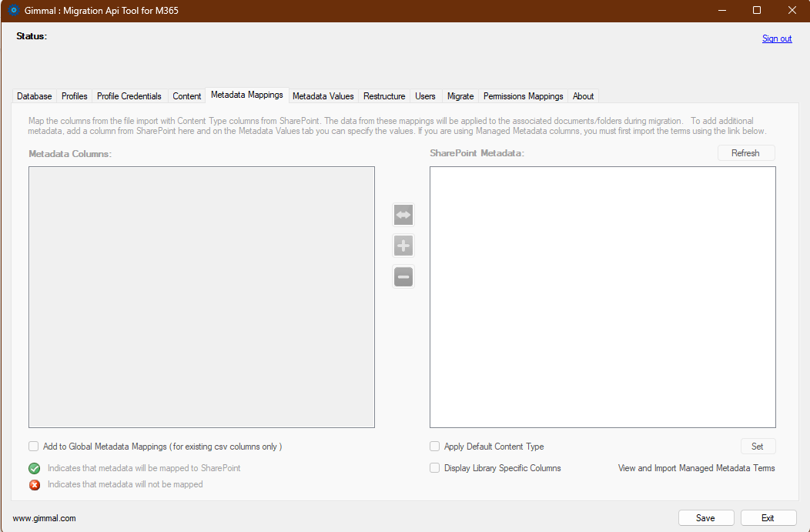The image size is (810, 532).
Task: Open View and Import Managed Metadata Terms
Action: pyautogui.click(x=695, y=467)
